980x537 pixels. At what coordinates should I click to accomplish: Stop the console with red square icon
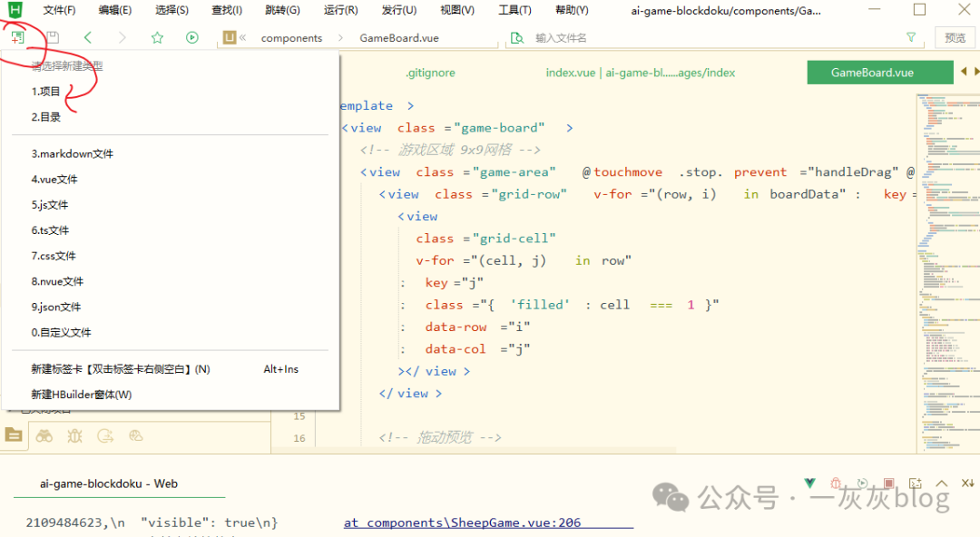click(888, 483)
